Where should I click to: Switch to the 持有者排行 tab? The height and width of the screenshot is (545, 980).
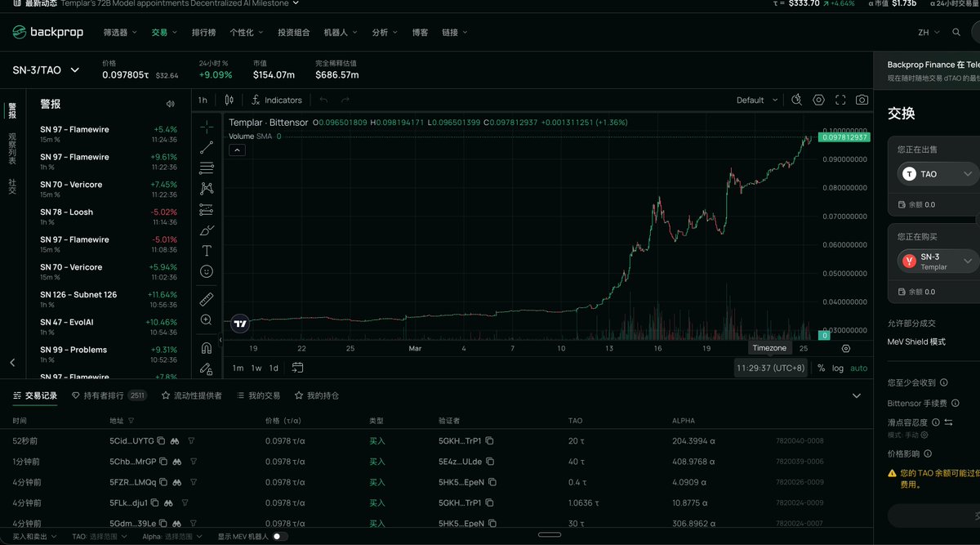pos(109,395)
